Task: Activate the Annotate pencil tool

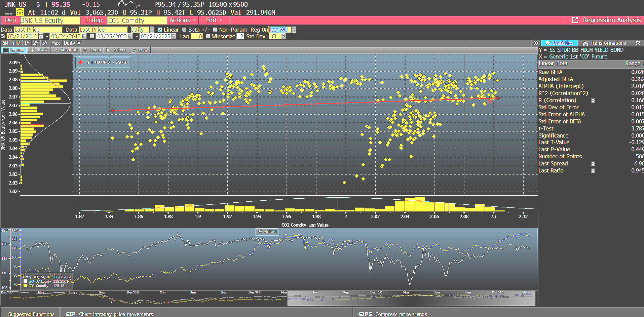Action: 66,50
